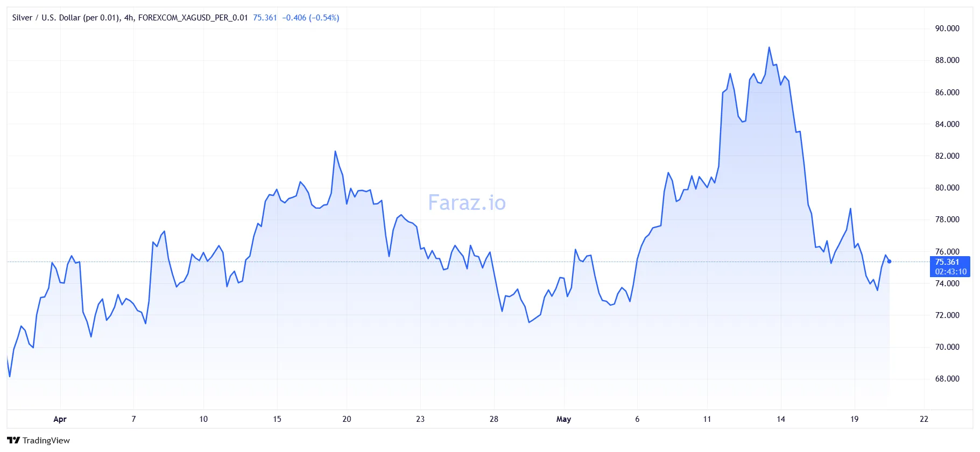Click the 22 date tick on time axis
The image size is (980, 452).
point(924,419)
